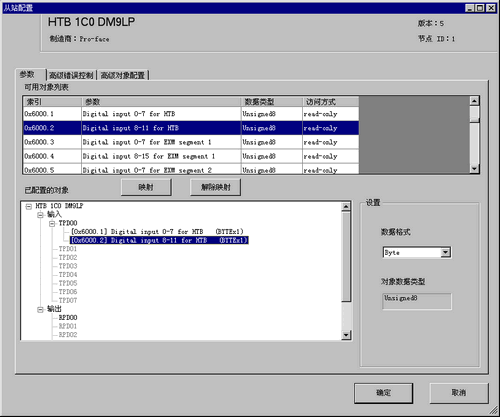500x417 pixels.
Task: Click object list scrollbar down arrow
Action: [474, 169]
